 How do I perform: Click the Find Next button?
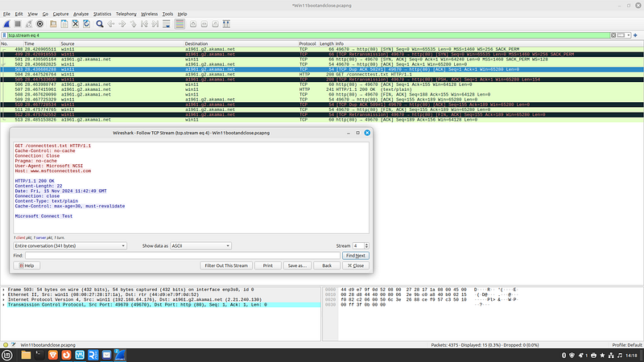[356, 255]
